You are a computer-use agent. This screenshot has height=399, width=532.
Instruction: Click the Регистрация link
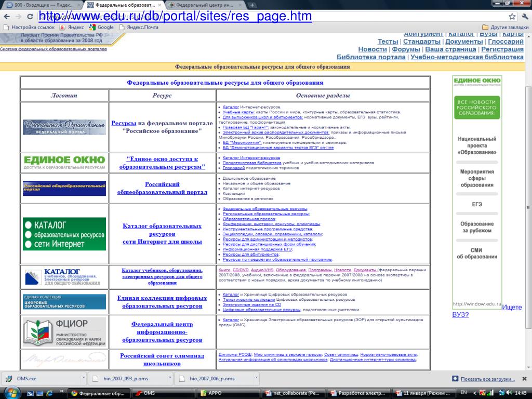pyautogui.click(x=502, y=49)
